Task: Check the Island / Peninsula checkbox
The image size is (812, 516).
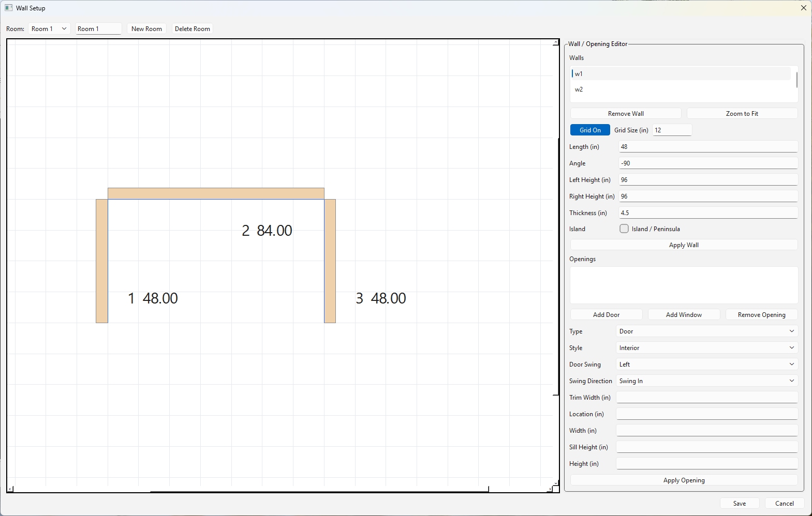Action: click(x=624, y=229)
